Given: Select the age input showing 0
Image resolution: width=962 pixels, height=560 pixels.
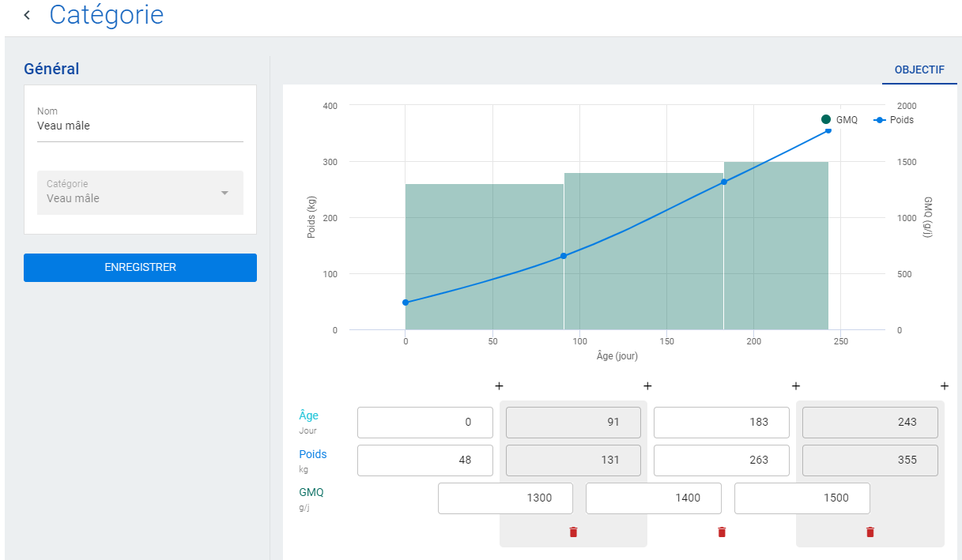Looking at the screenshot, I should point(425,423).
